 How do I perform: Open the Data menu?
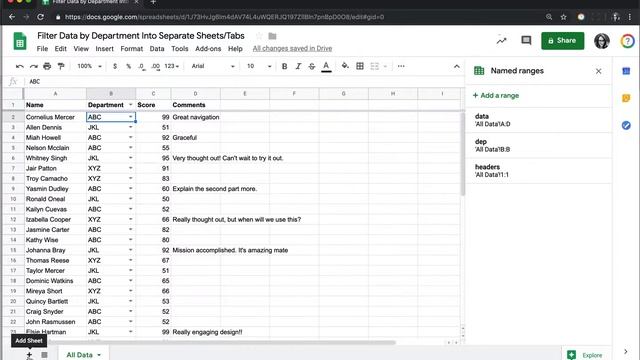[157, 49]
